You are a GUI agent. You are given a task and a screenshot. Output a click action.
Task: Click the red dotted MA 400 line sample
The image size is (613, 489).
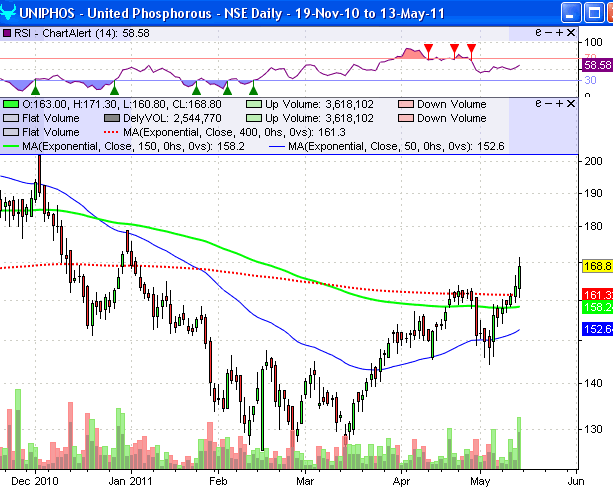[x=111, y=133]
